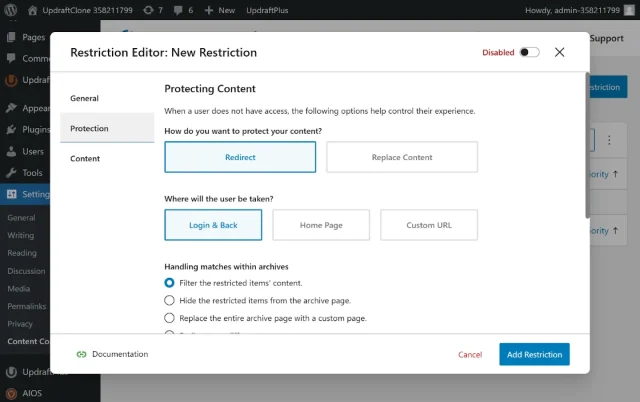The width and height of the screenshot is (640, 402).
Task: Select Home Page redirect destination
Action: click(x=321, y=225)
